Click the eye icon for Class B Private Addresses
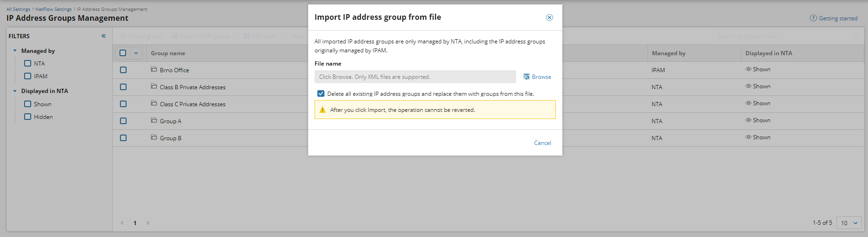 (x=748, y=86)
